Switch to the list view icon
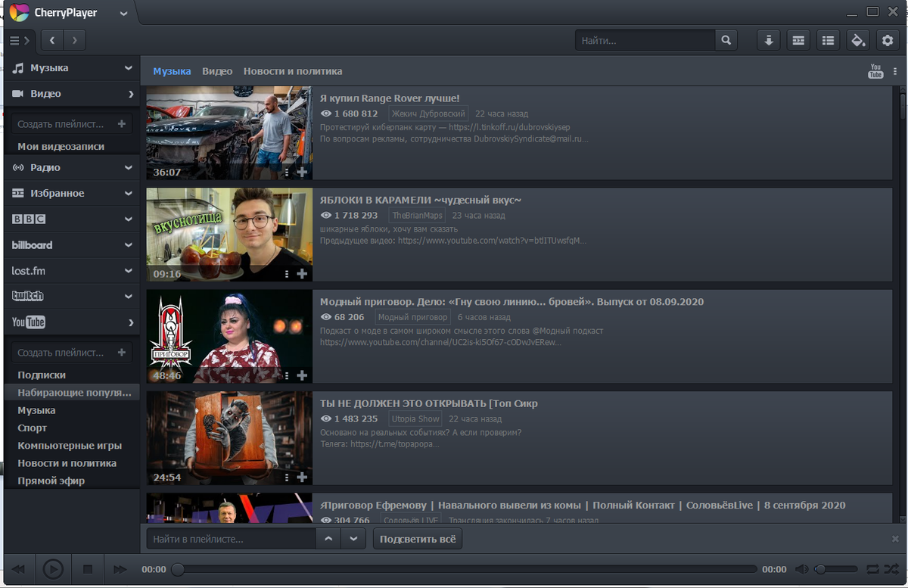This screenshot has height=588, width=908. [829, 40]
